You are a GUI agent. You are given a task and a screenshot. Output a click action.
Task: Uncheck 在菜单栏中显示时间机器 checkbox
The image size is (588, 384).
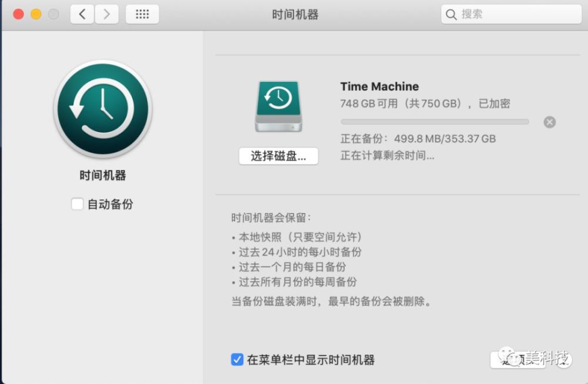click(x=237, y=359)
